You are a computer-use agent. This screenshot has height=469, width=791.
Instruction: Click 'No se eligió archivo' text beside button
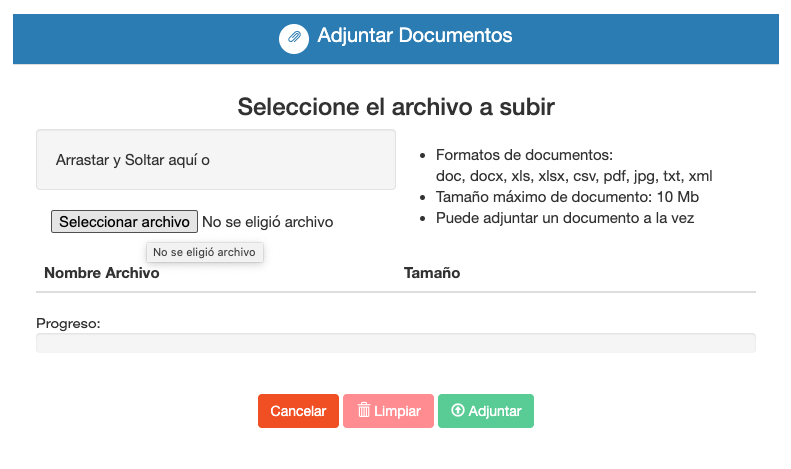(x=267, y=222)
